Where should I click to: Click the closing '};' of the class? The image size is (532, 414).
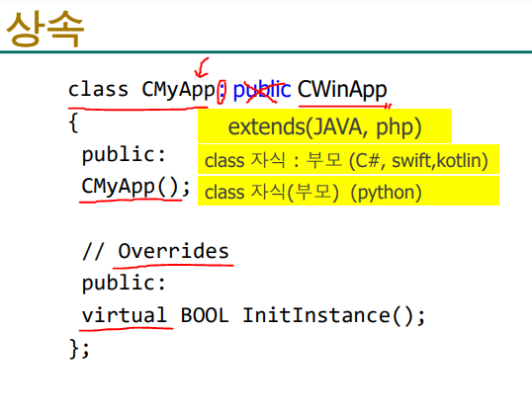79,349
